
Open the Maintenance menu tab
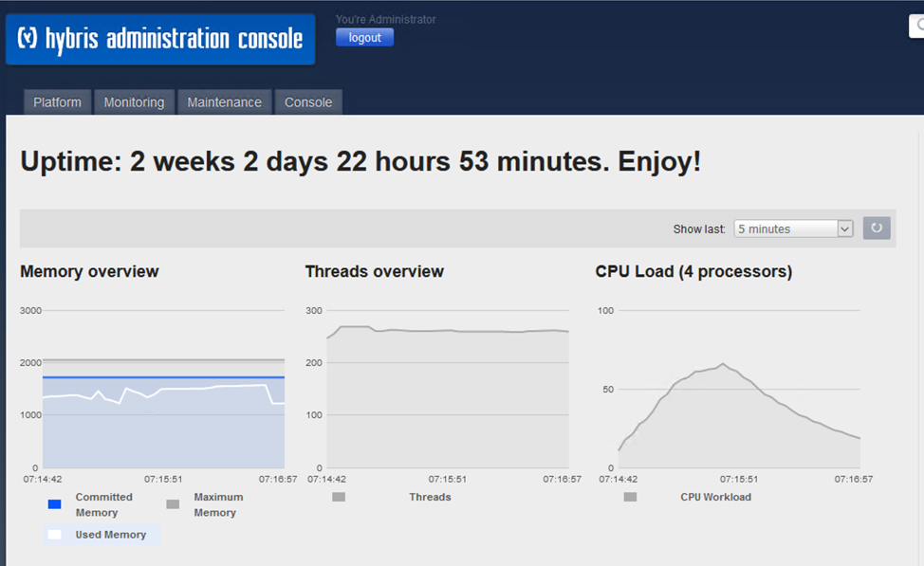pyautogui.click(x=225, y=101)
